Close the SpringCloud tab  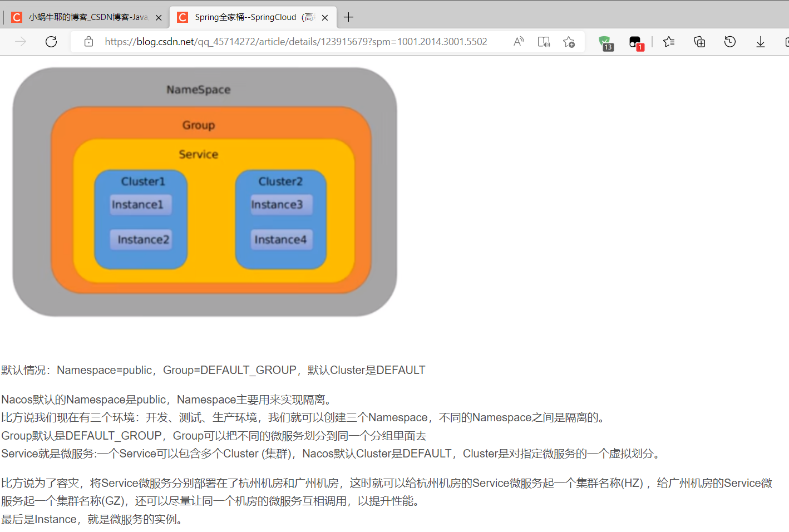click(324, 17)
